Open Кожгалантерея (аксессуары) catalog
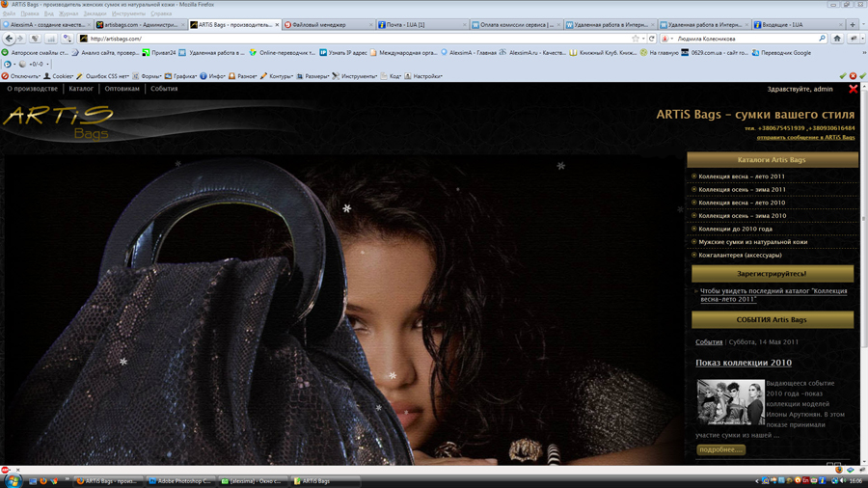The height and width of the screenshot is (488, 868). click(x=740, y=256)
